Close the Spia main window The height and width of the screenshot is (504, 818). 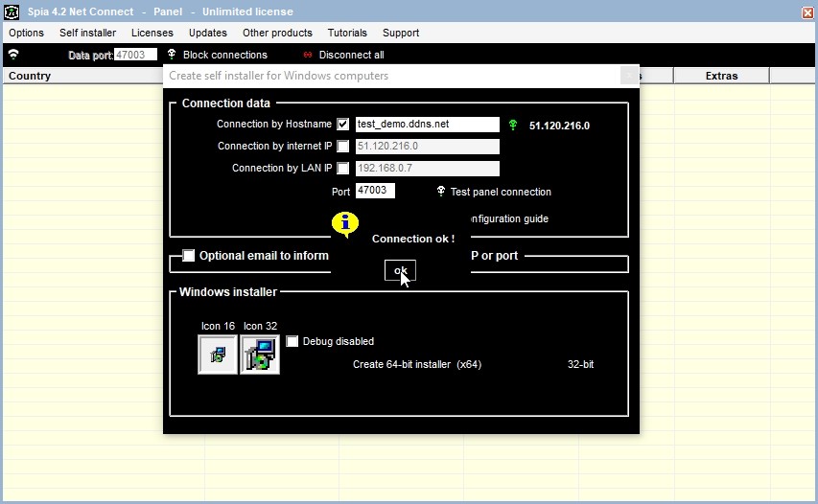(x=807, y=12)
